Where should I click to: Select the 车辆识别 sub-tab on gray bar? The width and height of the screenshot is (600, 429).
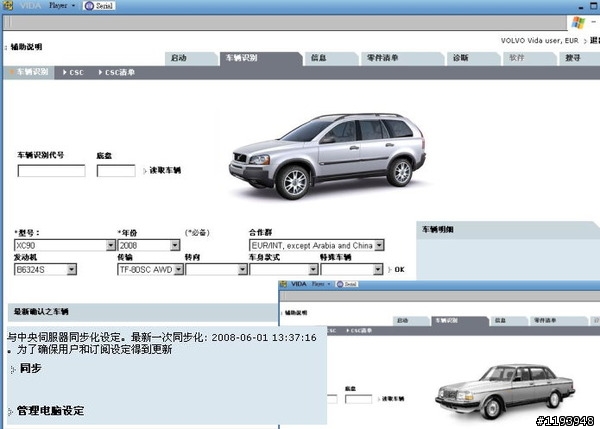(29, 72)
